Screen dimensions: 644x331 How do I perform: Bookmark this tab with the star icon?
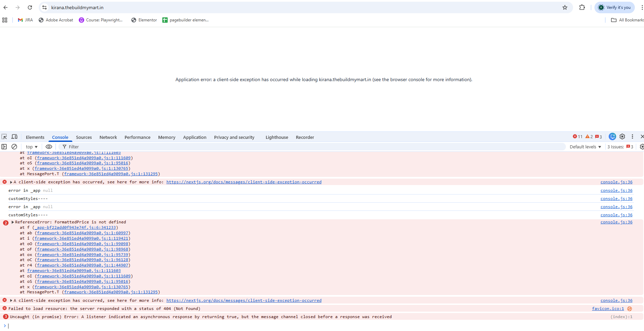(x=565, y=7)
